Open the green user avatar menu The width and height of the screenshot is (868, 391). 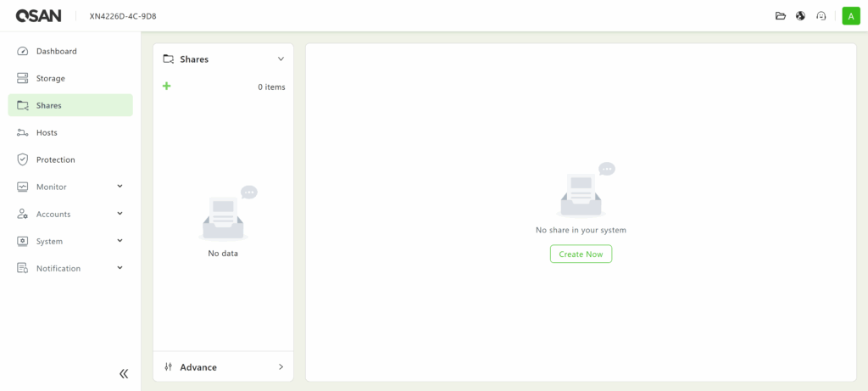(850, 16)
